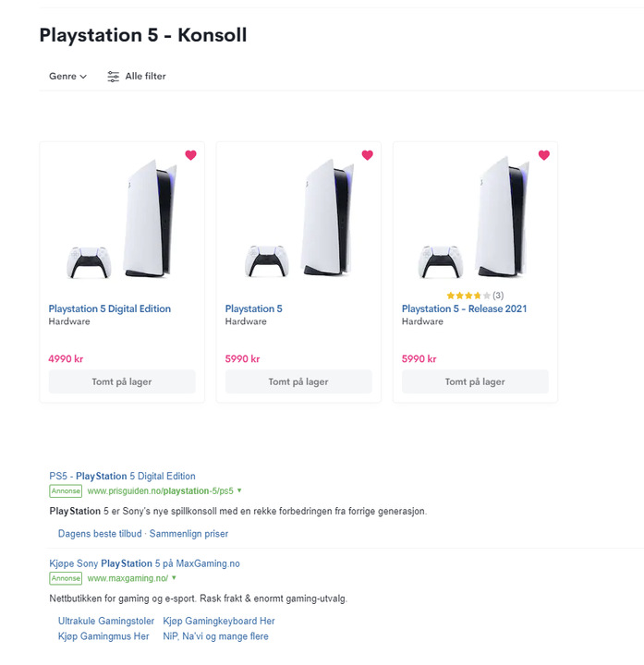Click the Annonse badge beside prisguiden.no
Viewport: 644px width, 665px height.
(x=66, y=490)
